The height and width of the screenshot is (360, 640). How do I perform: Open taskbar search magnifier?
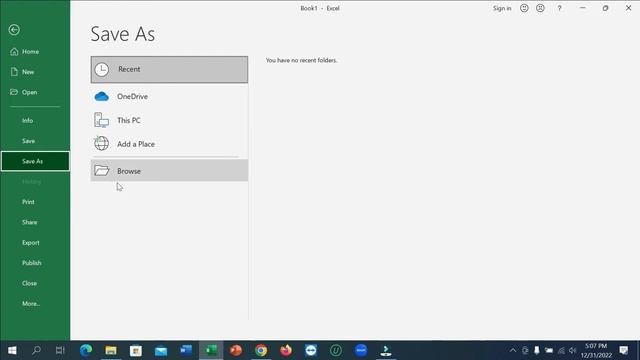tap(36, 350)
